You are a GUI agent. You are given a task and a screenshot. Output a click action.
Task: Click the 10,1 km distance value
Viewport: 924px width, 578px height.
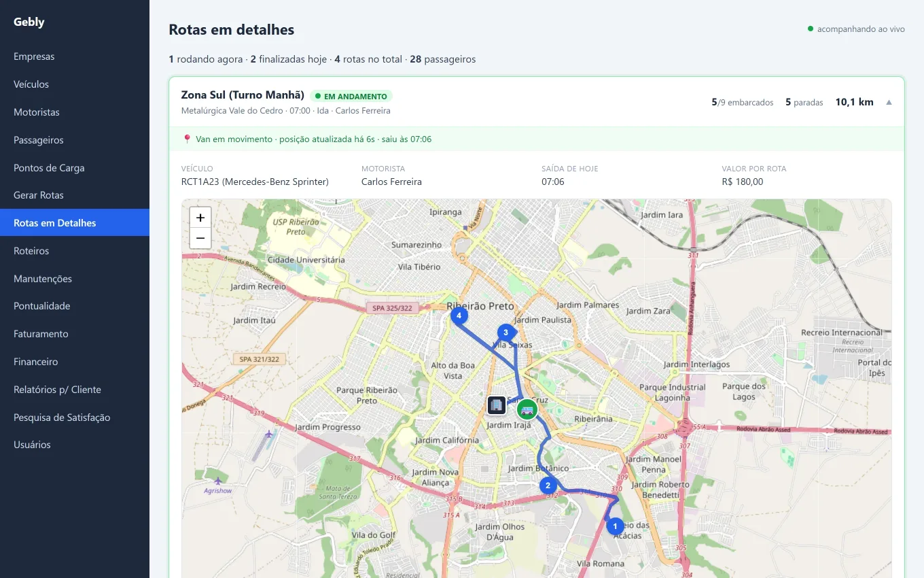(x=854, y=102)
